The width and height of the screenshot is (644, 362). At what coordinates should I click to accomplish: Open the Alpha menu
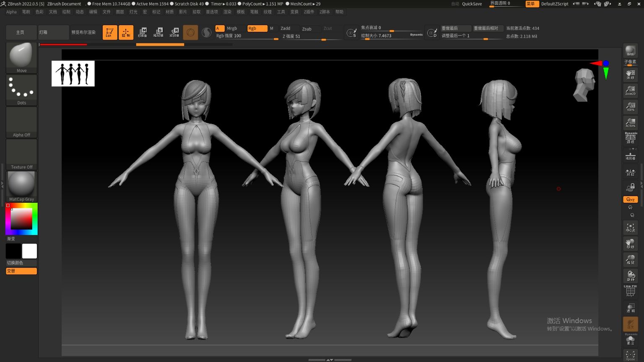tap(11, 12)
